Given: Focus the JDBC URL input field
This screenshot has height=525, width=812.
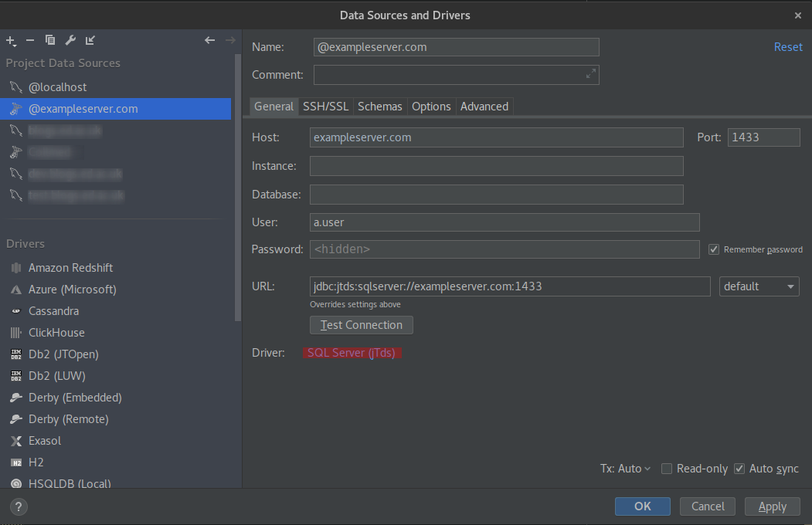Looking at the screenshot, I should point(510,286).
